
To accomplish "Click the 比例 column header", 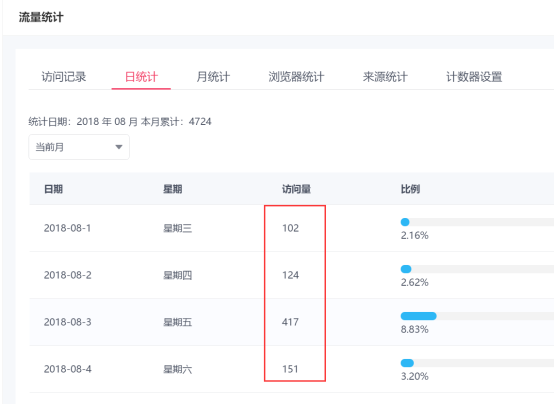I will tap(410, 189).
